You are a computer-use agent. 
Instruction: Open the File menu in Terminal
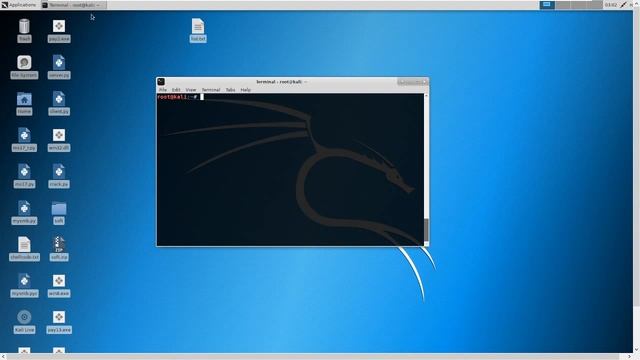162,90
